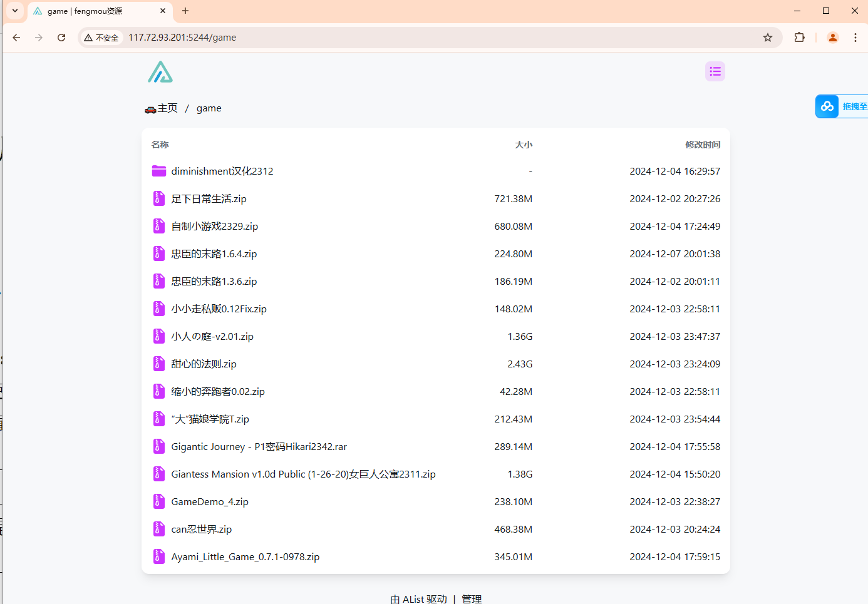The width and height of the screenshot is (868, 604).
Task: Click zip icon beside 自制小游戏2329.zip
Action: 159,226
